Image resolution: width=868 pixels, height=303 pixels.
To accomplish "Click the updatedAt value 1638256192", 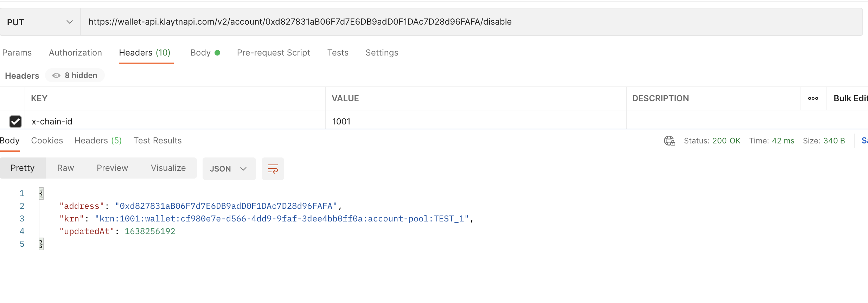I will (x=150, y=231).
